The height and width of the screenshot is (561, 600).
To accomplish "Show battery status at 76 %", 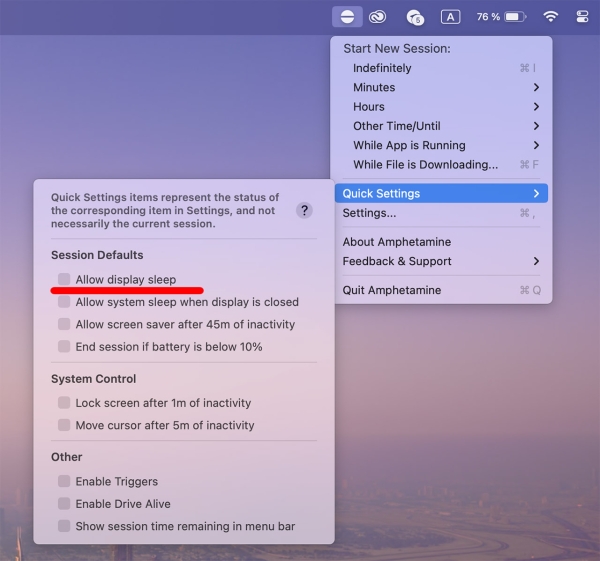I will click(501, 17).
